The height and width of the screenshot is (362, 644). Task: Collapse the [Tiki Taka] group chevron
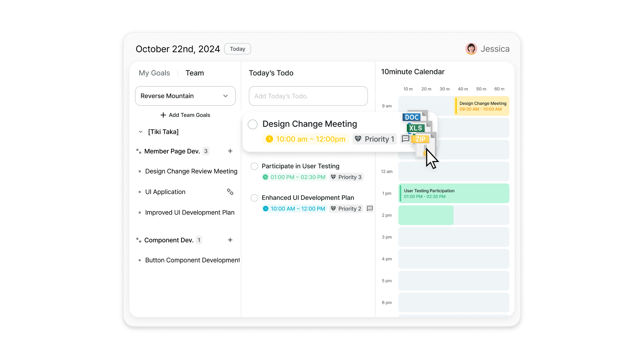(141, 132)
